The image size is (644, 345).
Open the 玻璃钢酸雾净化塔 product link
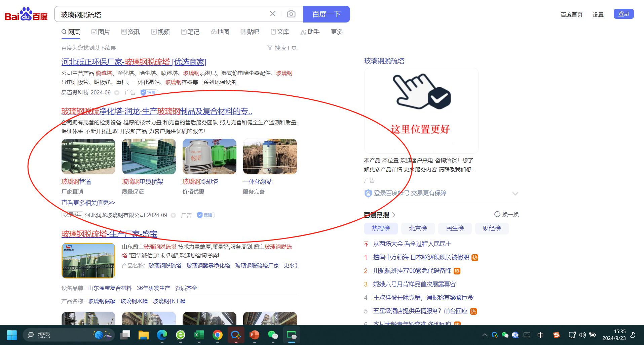click(208, 265)
